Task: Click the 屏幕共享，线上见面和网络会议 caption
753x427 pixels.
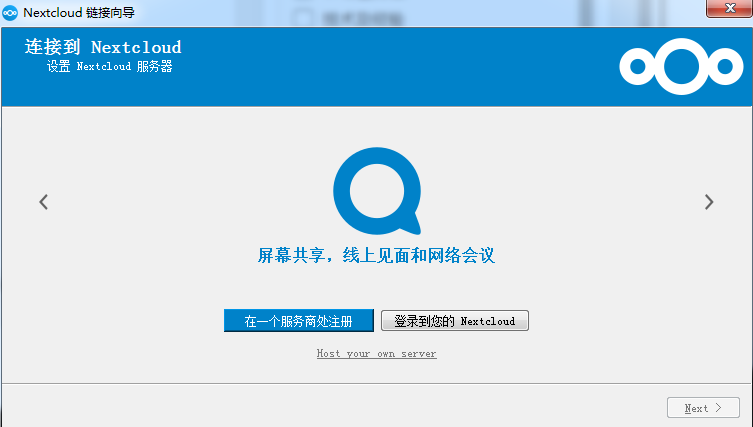Action: 376,255
